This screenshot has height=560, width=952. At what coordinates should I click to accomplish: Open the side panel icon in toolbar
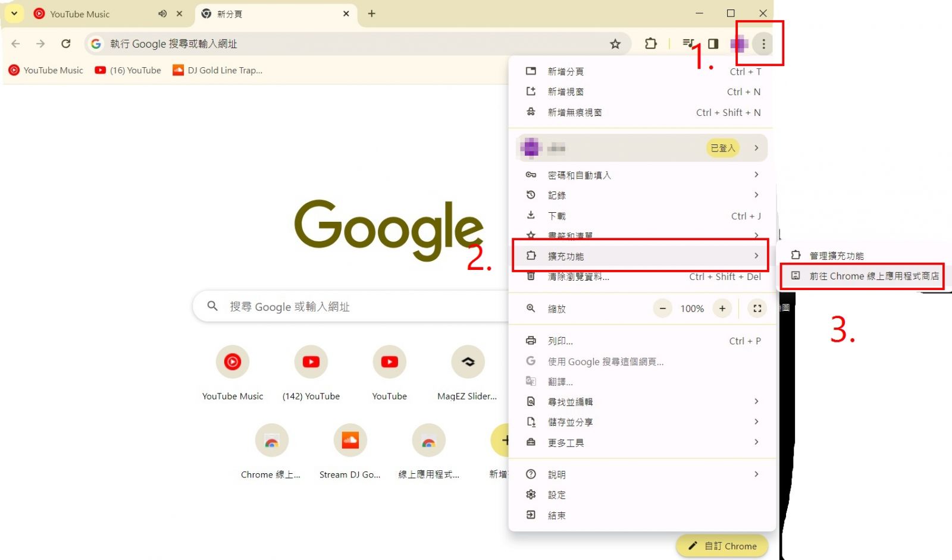point(713,43)
